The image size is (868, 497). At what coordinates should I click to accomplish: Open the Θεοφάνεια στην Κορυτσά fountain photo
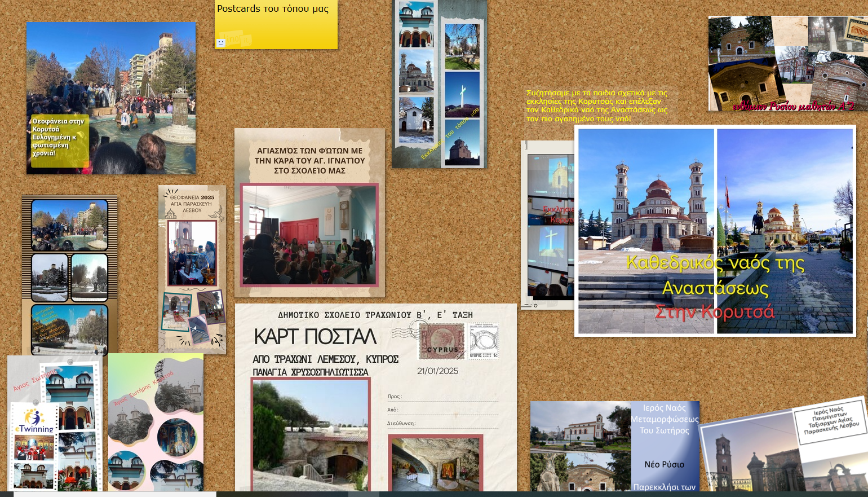(x=111, y=98)
